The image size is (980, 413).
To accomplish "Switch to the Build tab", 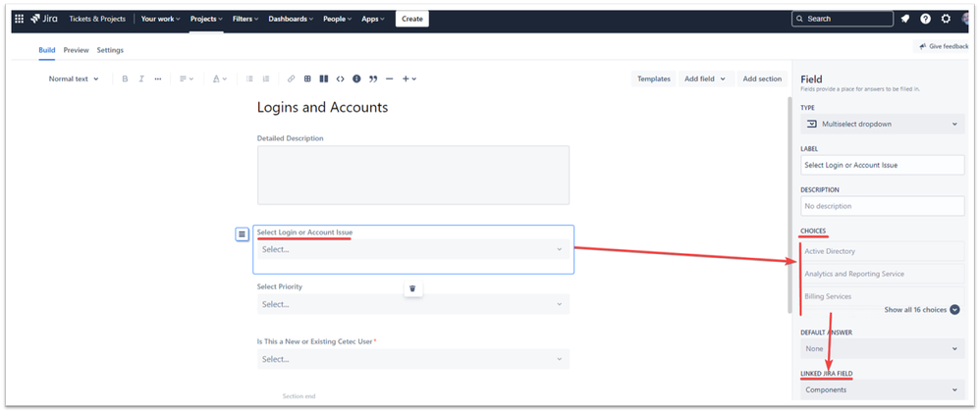I will point(47,50).
